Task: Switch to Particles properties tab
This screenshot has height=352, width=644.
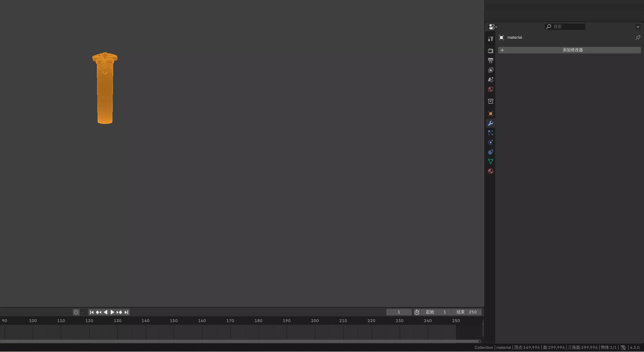Action: [x=490, y=133]
